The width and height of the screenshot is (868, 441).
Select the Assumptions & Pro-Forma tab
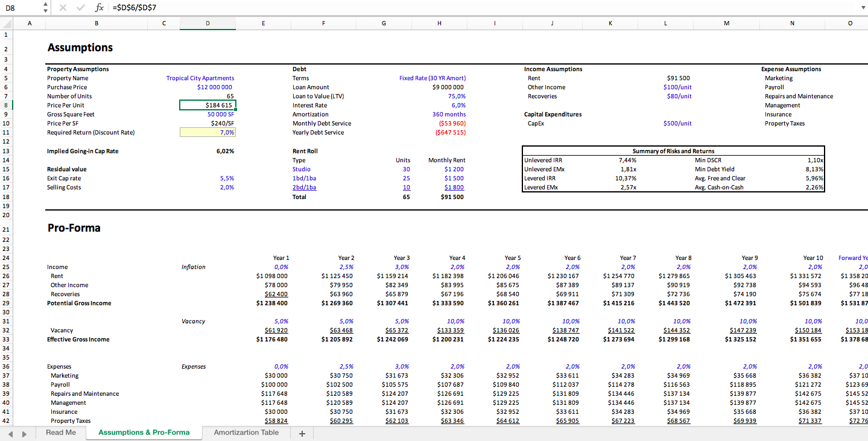point(144,433)
